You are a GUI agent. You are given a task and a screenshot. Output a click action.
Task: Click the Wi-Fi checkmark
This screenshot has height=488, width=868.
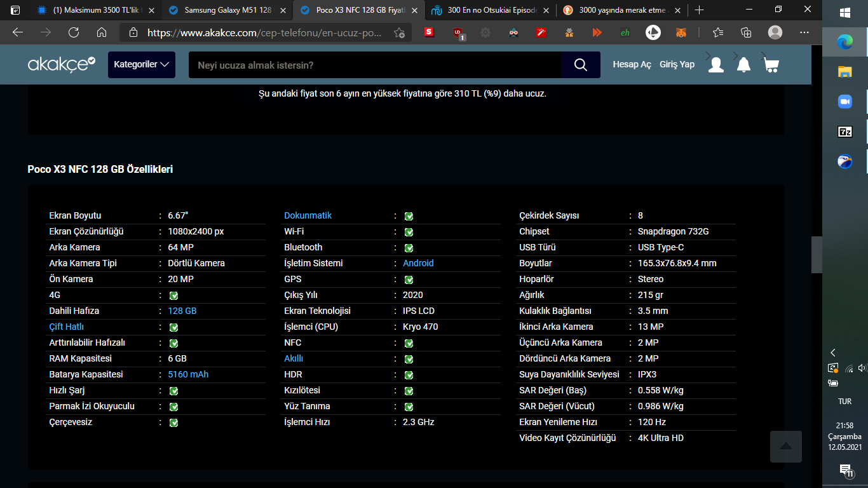pyautogui.click(x=409, y=232)
